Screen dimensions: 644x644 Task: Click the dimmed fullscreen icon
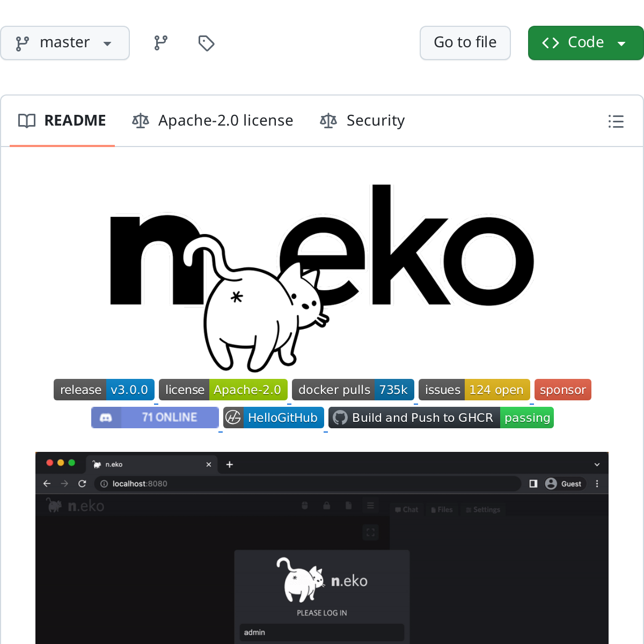[x=370, y=532]
